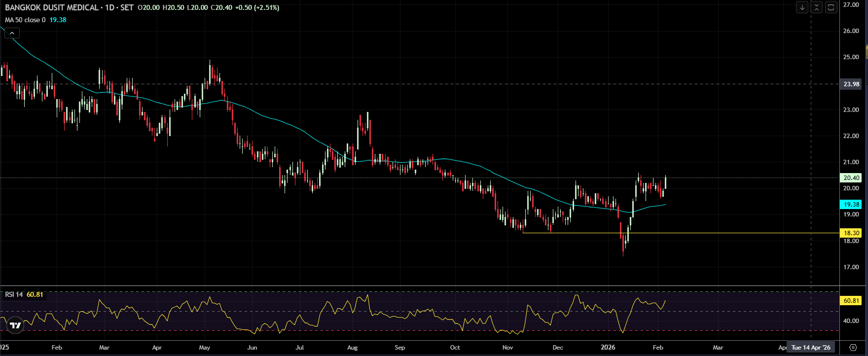Click the move pane down arrow icon
Image resolution: width=868 pixels, height=356 pixels.
pyautogui.click(x=802, y=7)
